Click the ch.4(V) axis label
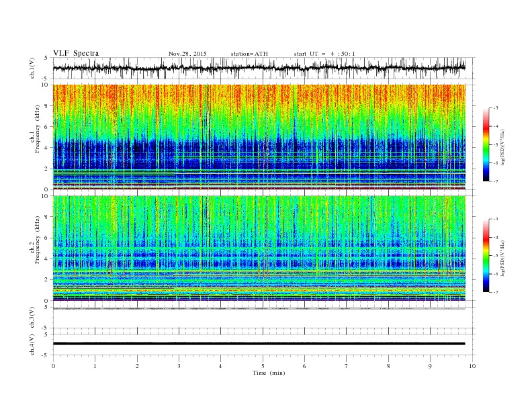The image size is (532, 411). tap(32, 345)
